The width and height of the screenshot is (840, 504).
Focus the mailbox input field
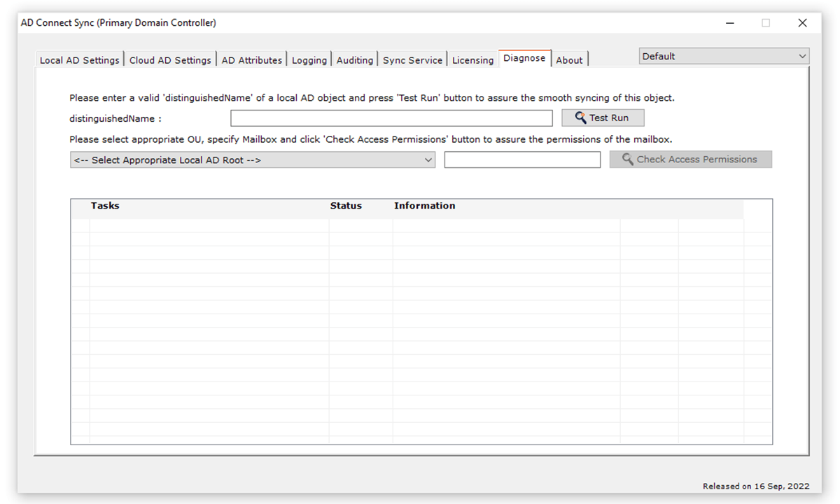tap(522, 160)
